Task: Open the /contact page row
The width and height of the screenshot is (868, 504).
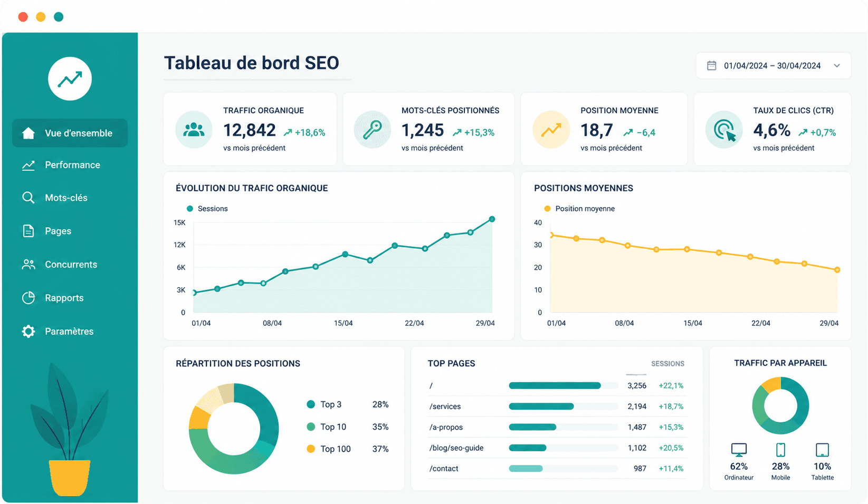Action: click(557, 468)
